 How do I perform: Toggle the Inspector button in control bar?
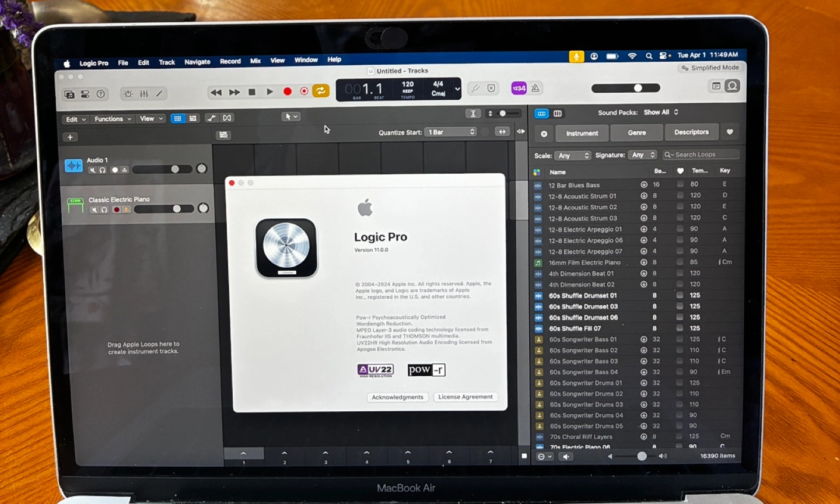85,94
